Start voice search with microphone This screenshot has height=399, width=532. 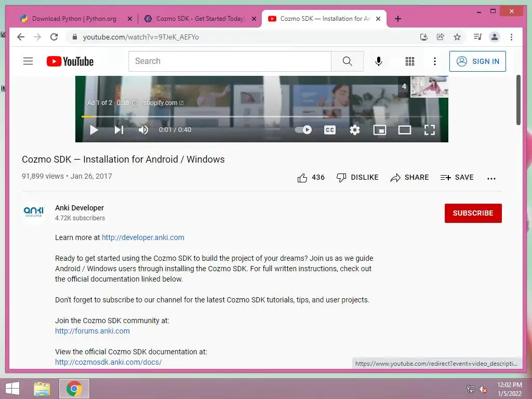[x=379, y=61]
